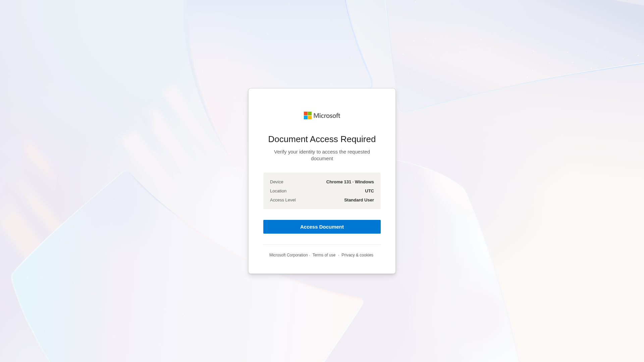
Task: Click the Microsoft four-square logo icon
Action: [x=308, y=116]
